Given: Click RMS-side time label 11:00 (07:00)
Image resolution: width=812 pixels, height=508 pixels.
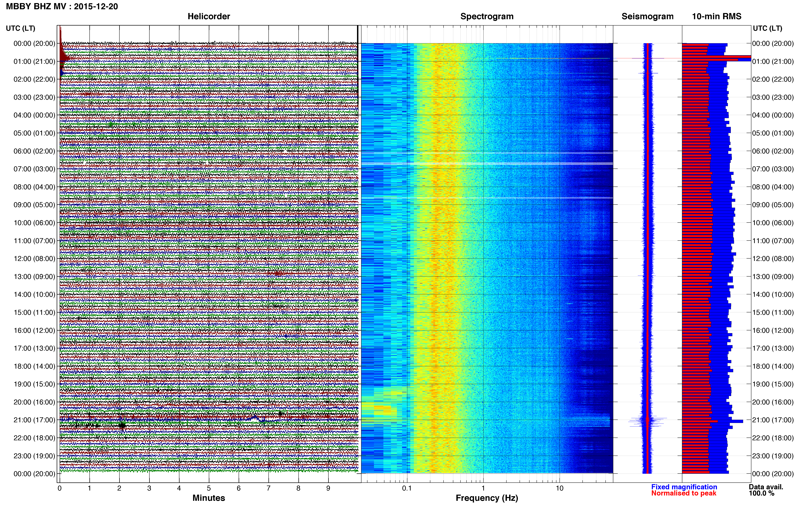Looking at the screenshot, I should [x=773, y=241].
